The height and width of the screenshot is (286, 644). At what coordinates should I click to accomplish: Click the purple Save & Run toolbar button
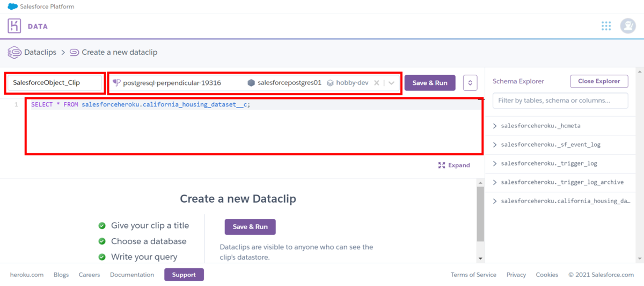click(430, 83)
